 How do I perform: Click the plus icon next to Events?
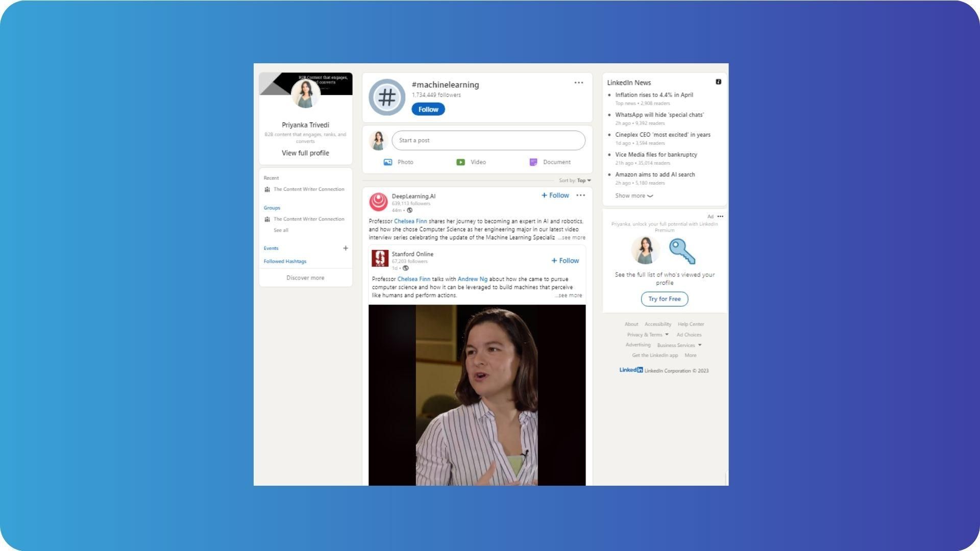(346, 248)
